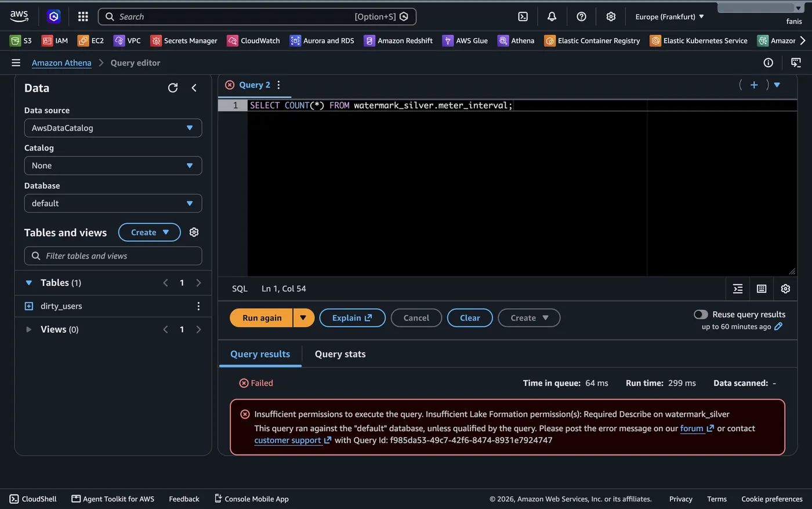812x509 pixels.
Task: Open the Europe (Frankfurt) region selector
Action: [669, 17]
